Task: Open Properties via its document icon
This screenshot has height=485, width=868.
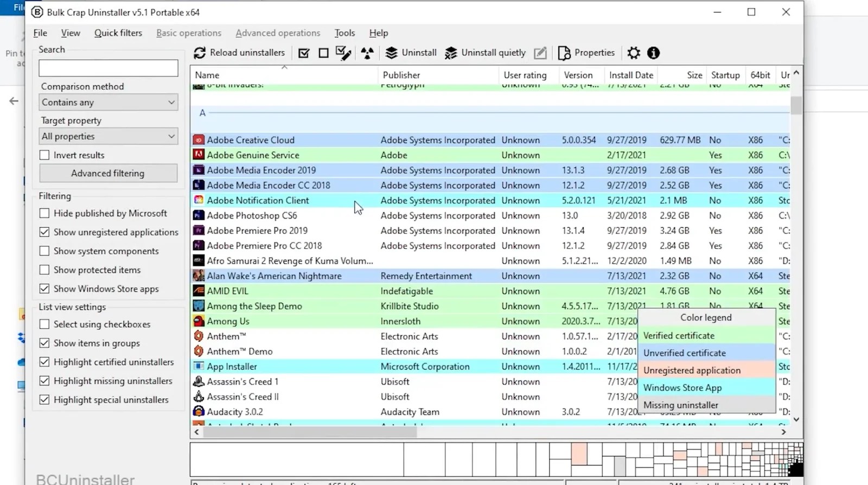Action: tap(564, 53)
